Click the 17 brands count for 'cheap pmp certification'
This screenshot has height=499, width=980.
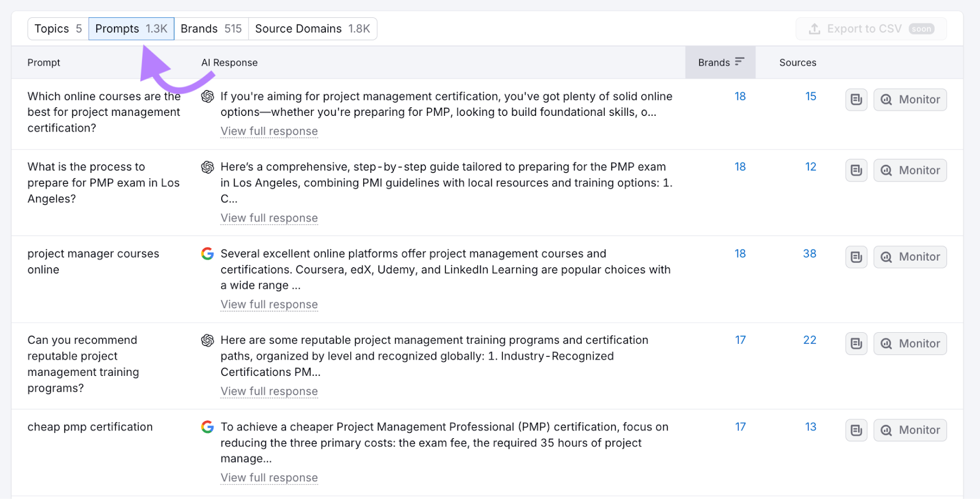point(740,427)
